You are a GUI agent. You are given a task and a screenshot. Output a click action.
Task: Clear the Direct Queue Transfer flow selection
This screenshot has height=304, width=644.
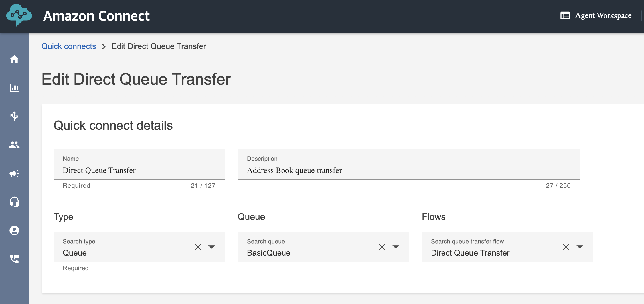tap(566, 247)
